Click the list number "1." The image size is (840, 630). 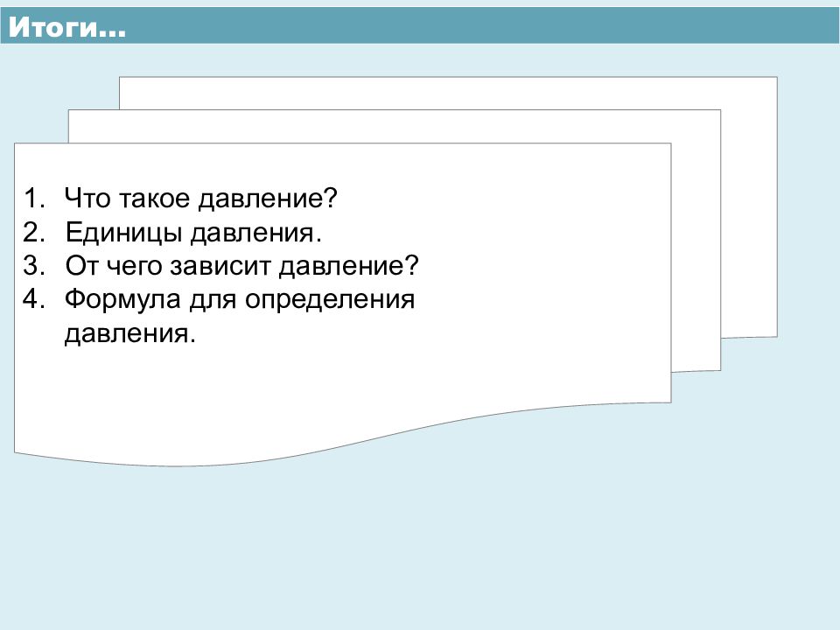(33, 198)
